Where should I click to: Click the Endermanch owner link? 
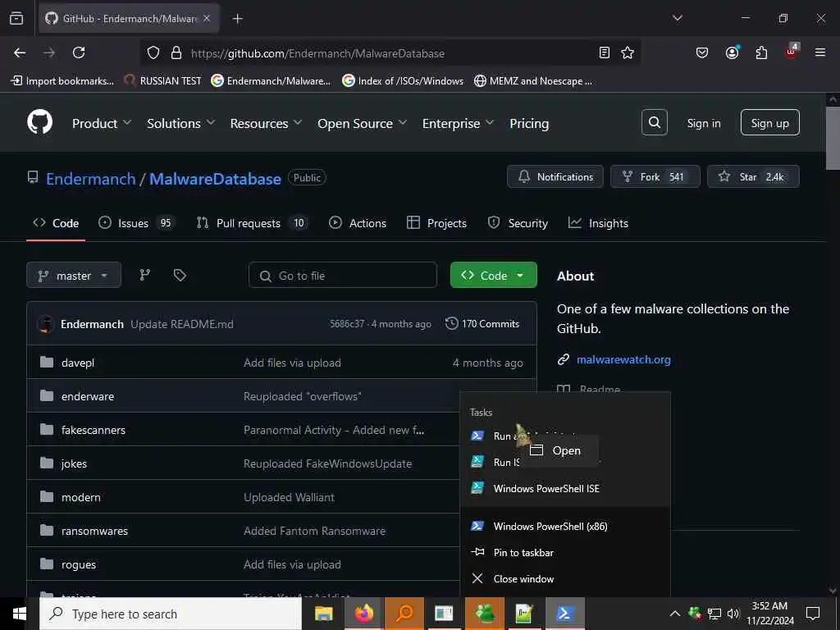tap(91, 179)
